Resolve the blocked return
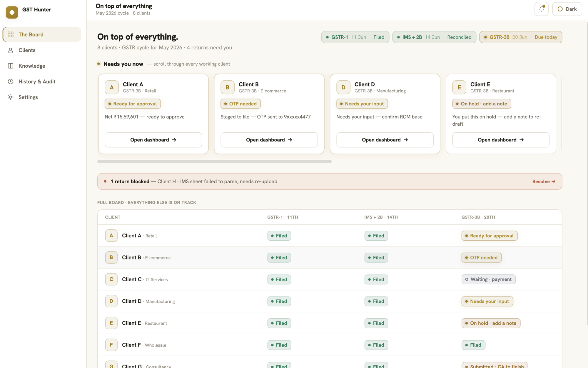 coord(544,181)
